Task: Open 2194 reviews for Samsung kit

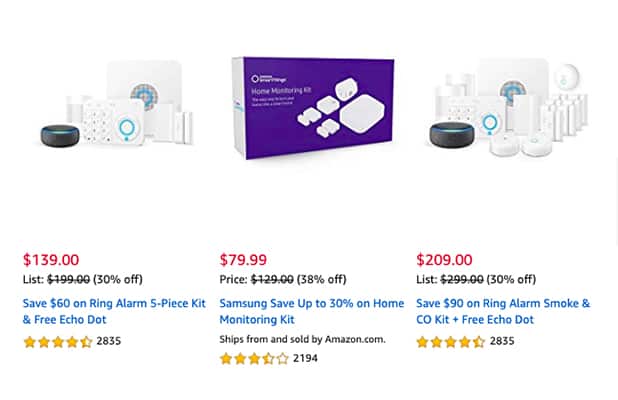Action: 305,358
